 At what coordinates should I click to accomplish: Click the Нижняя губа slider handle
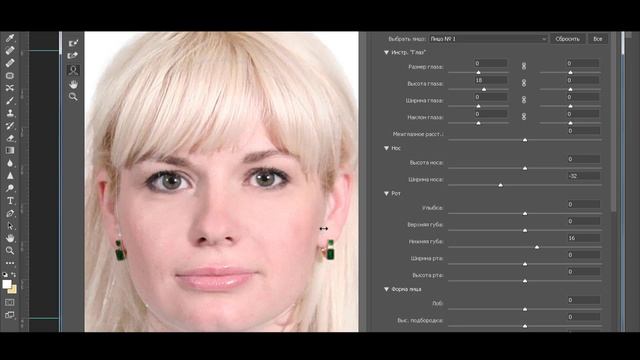point(537,247)
